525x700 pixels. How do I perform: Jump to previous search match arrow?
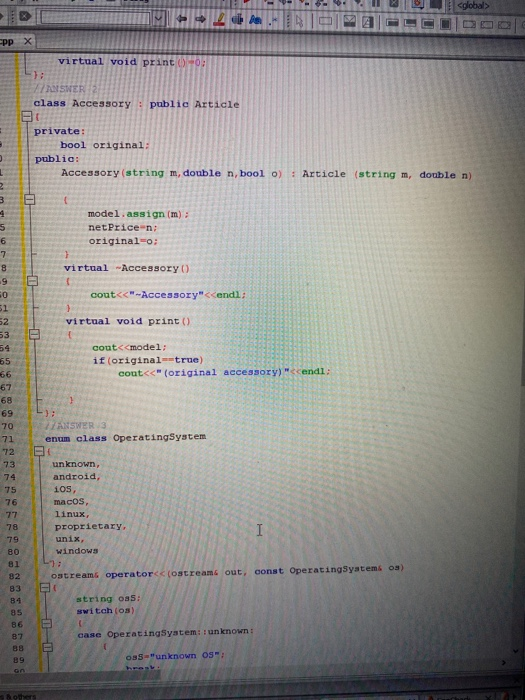click(x=181, y=19)
